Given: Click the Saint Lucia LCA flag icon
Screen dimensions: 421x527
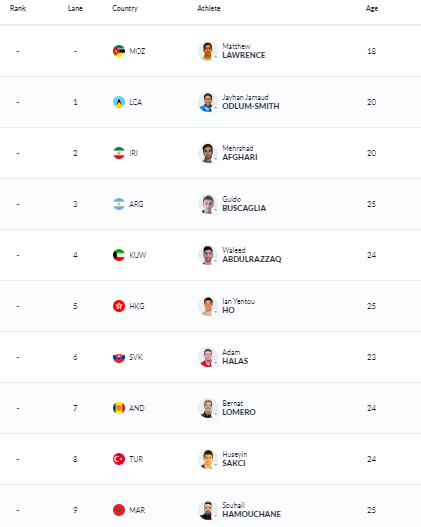Looking at the screenshot, I should click(x=119, y=102).
